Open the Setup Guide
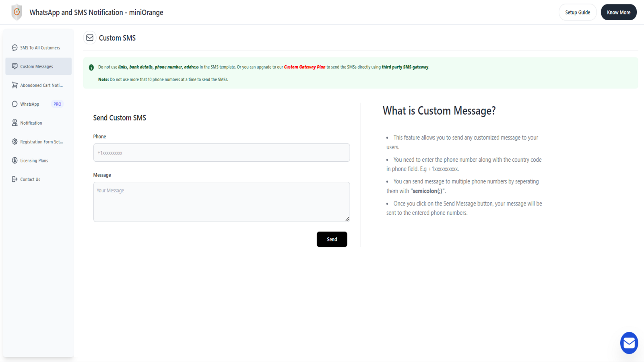Screen dimensions: 644x362 pos(578,12)
